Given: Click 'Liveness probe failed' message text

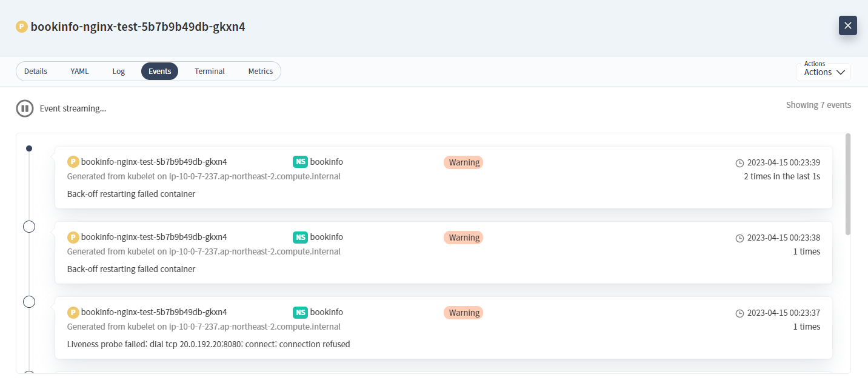Looking at the screenshot, I should (209, 344).
